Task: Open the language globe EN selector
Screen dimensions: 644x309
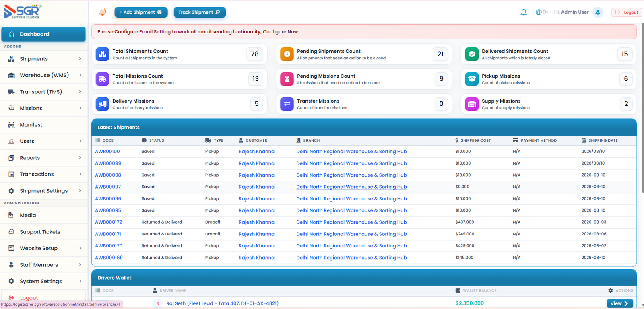Action: click(x=541, y=12)
